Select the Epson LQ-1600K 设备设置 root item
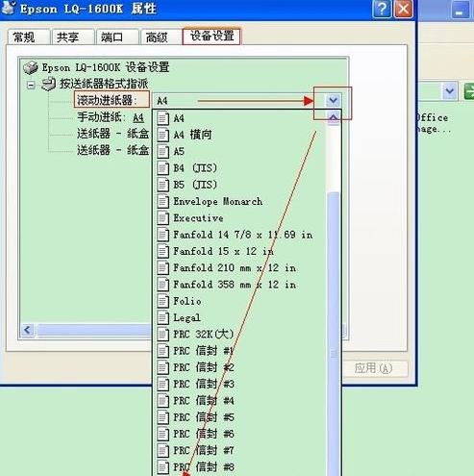The image size is (474, 476). [106, 67]
